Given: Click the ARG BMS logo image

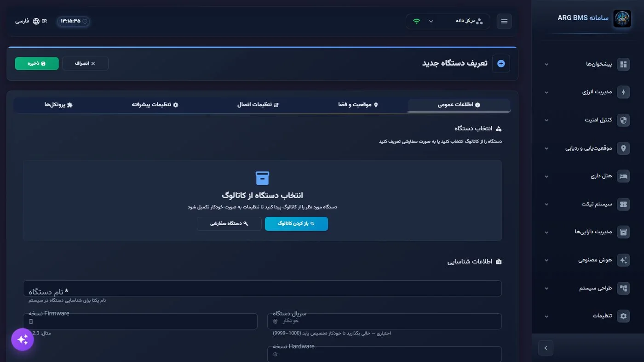Looking at the screenshot, I should coord(622,19).
